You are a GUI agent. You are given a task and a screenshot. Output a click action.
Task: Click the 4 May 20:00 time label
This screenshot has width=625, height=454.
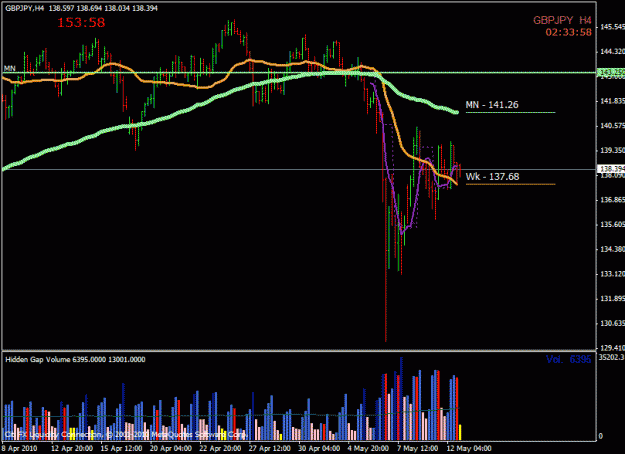[368, 448]
